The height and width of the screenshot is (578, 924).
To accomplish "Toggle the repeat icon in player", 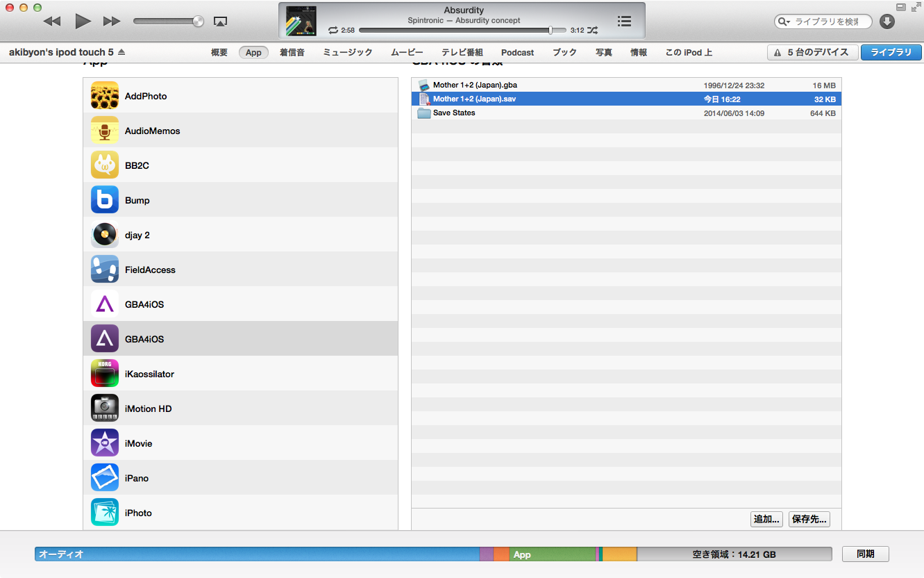I will (x=333, y=31).
